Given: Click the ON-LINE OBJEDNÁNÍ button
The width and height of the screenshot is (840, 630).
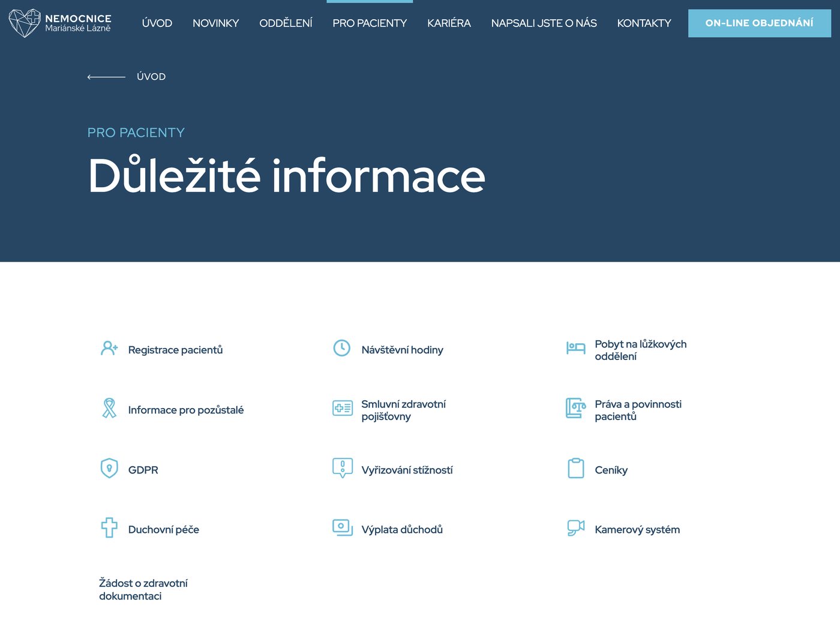Looking at the screenshot, I should (x=760, y=23).
